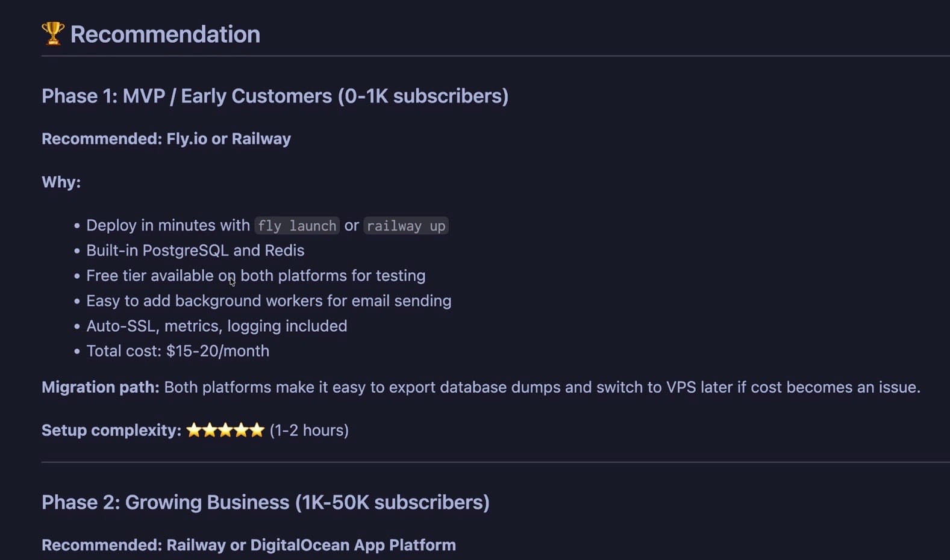This screenshot has height=560, width=950.
Task: Click the middle star of the rating
Action: pyautogui.click(x=225, y=430)
